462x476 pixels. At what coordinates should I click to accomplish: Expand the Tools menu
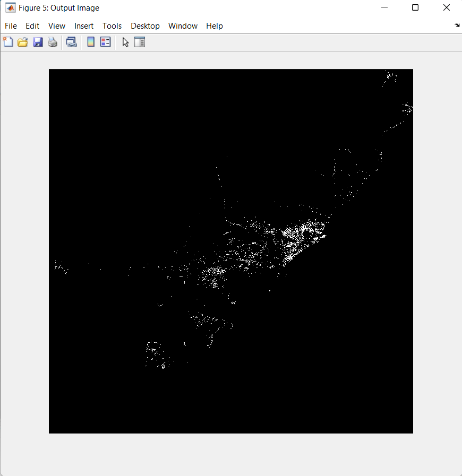(x=112, y=26)
